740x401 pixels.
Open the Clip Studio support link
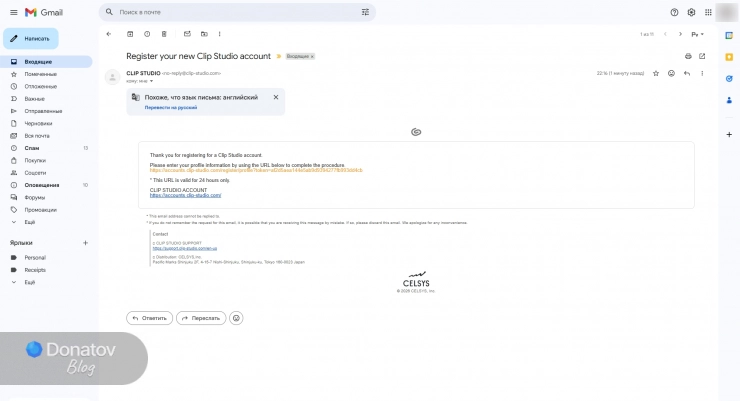185,248
